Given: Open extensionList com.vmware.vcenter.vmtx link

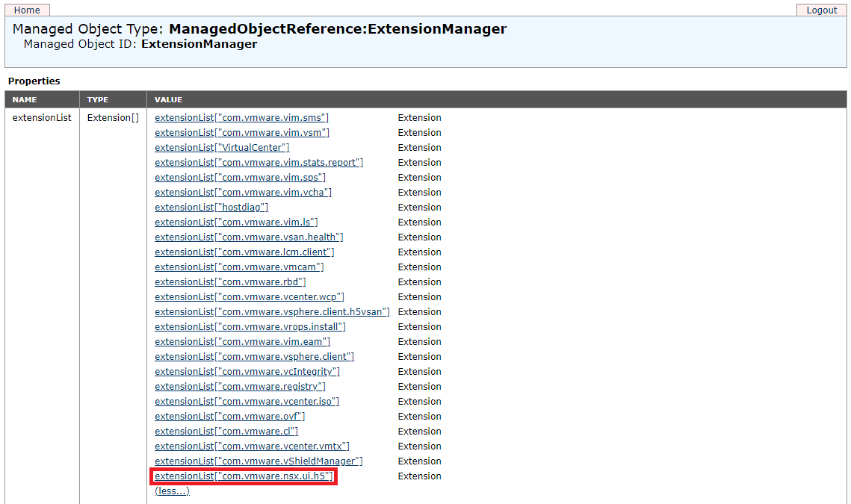Looking at the screenshot, I should pos(252,446).
